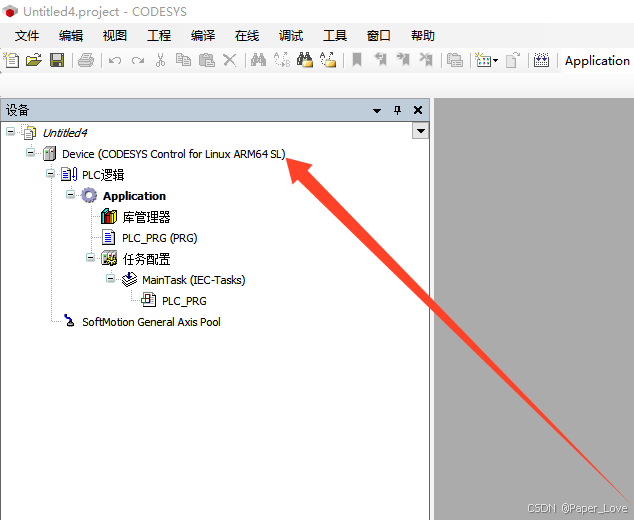Viewport: 634px width, 520px height.
Task: Collapse the Application node
Action: click(70, 194)
